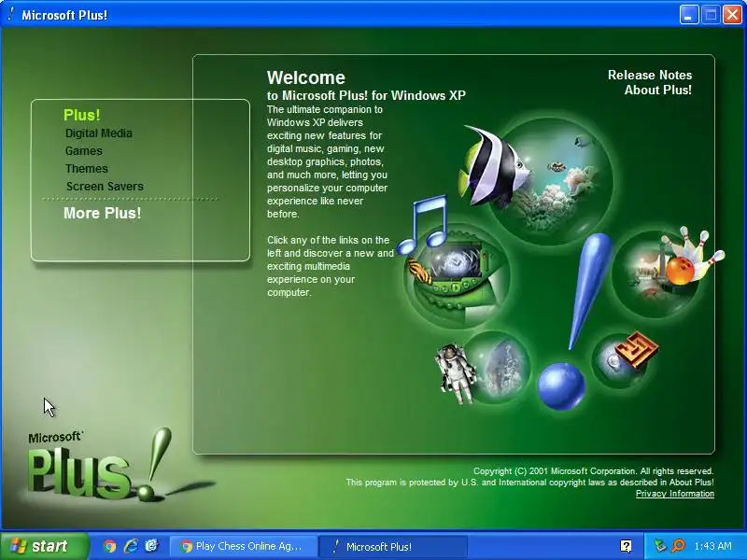Screen dimensions: 747x560
Task: Click the third quick launch icon
Action: click(x=152, y=546)
